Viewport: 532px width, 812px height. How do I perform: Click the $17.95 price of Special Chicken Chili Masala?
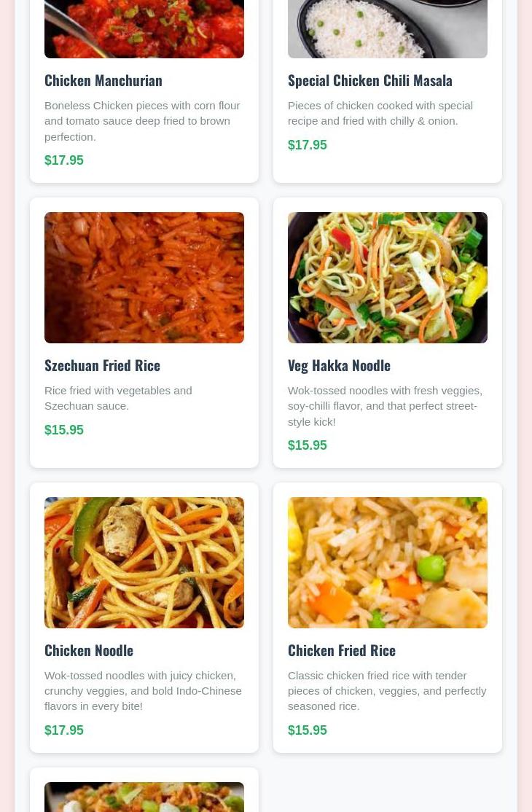point(308,144)
